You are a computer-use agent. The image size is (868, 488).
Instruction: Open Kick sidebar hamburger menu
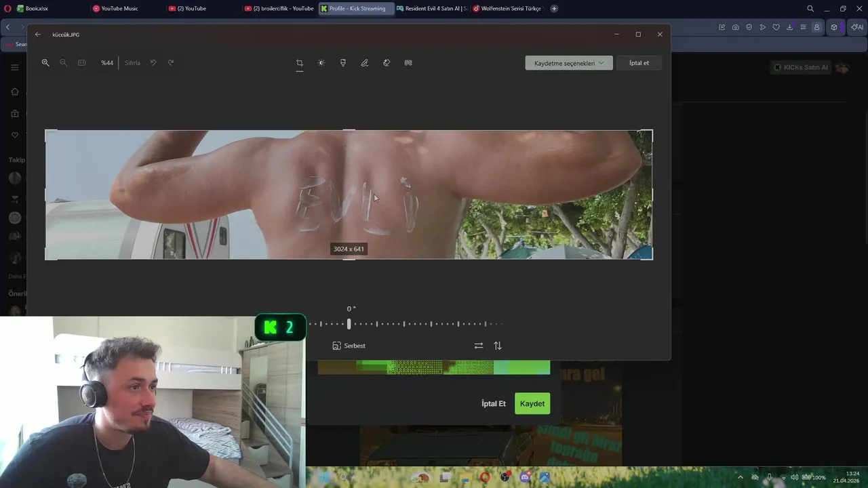(x=14, y=67)
